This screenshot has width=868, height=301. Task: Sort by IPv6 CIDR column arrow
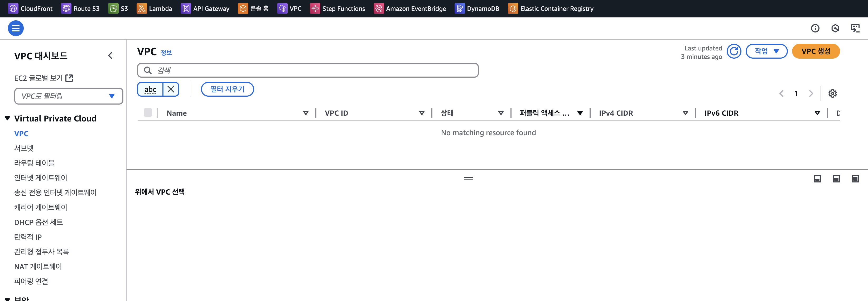coord(817,113)
